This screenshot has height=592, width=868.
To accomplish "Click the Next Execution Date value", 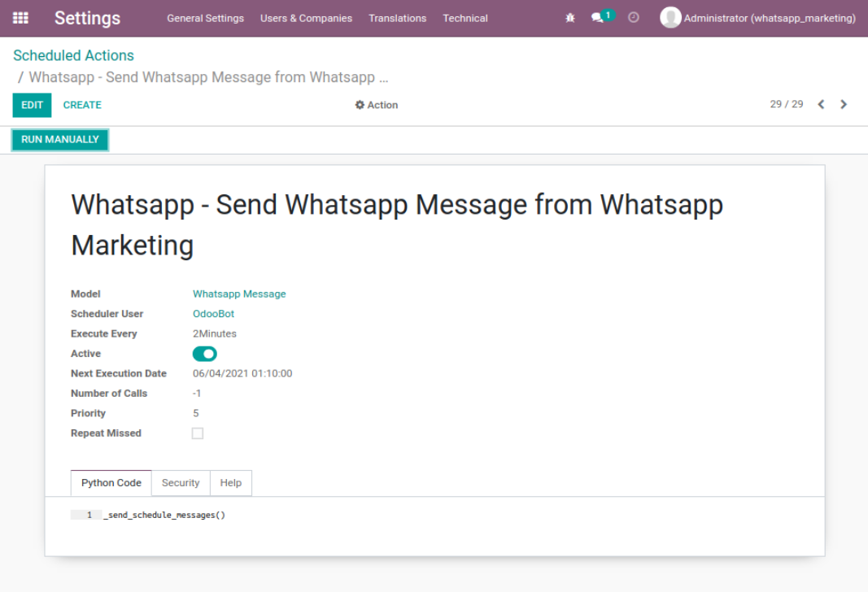I will pos(242,373).
